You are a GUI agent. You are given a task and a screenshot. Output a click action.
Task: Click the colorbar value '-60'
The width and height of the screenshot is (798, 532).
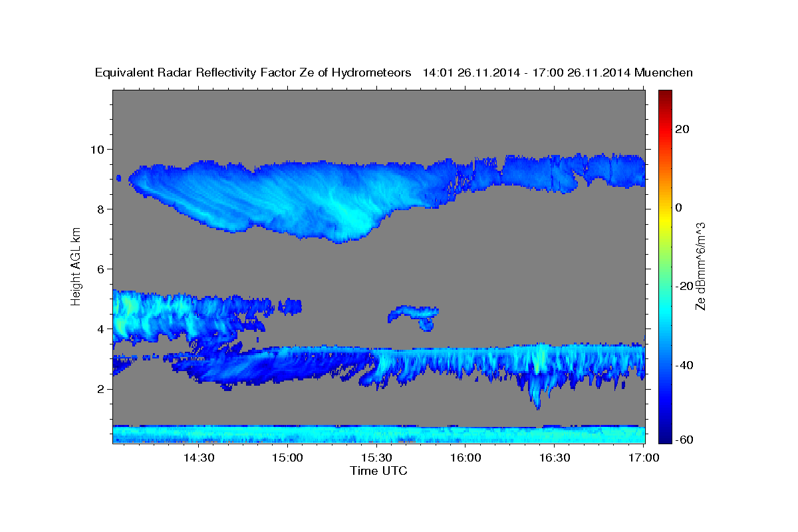point(684,439)
